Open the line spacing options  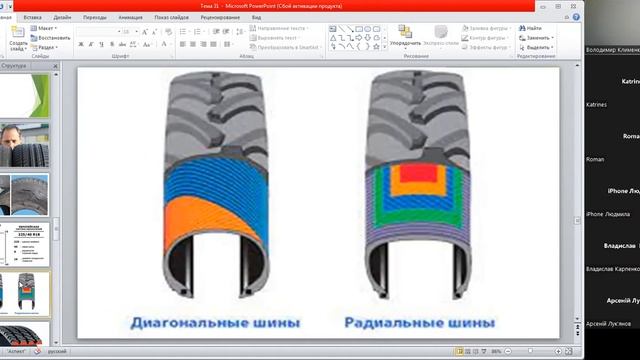(x=240, y=32)
